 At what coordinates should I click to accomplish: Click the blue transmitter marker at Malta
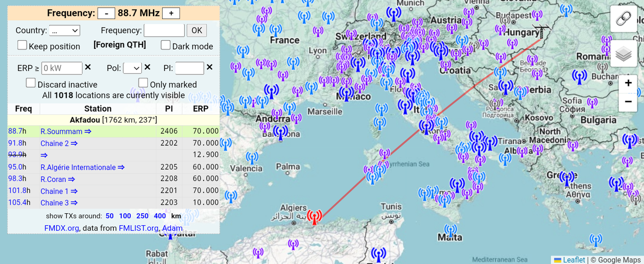[x=451, y=230]
